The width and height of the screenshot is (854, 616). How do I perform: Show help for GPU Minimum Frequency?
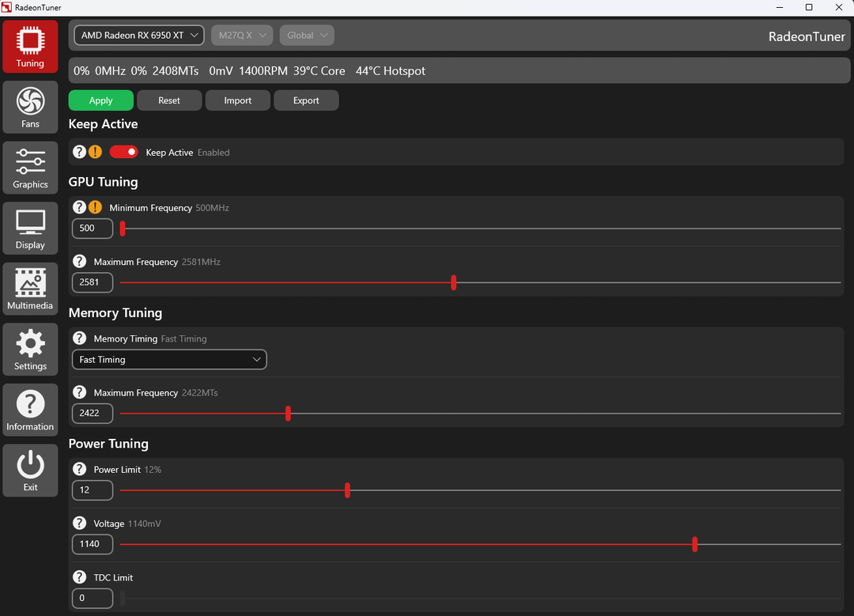80,207
